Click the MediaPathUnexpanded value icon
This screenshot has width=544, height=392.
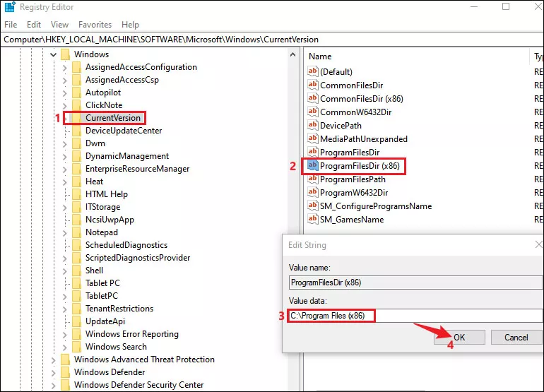pos(312,138)
